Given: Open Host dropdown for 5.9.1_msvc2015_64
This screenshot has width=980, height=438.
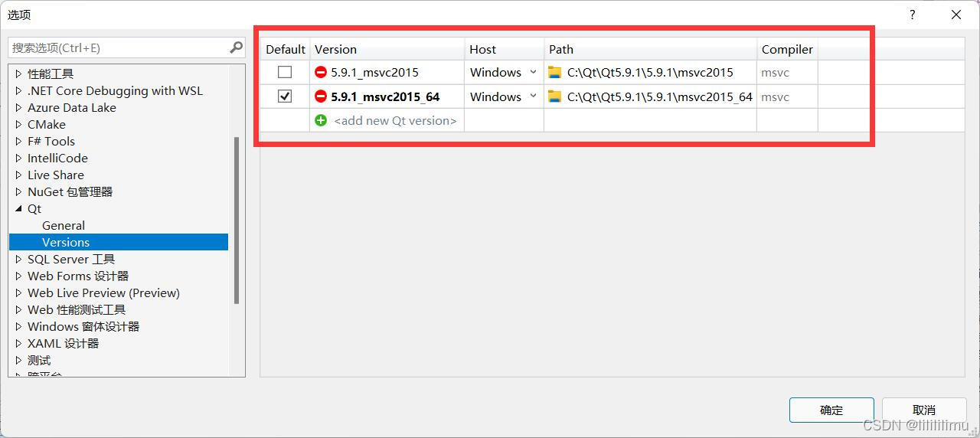Looking at the screenshot, I should click(x=533, y=96).
